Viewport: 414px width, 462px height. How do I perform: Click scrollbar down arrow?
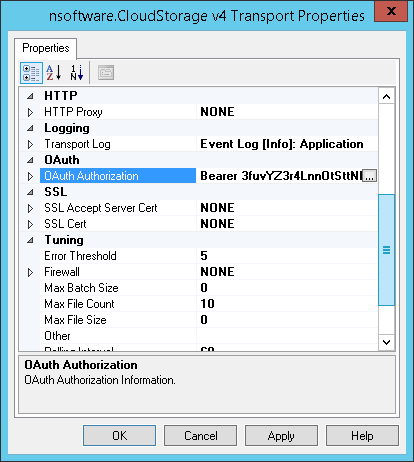(386, 342)
